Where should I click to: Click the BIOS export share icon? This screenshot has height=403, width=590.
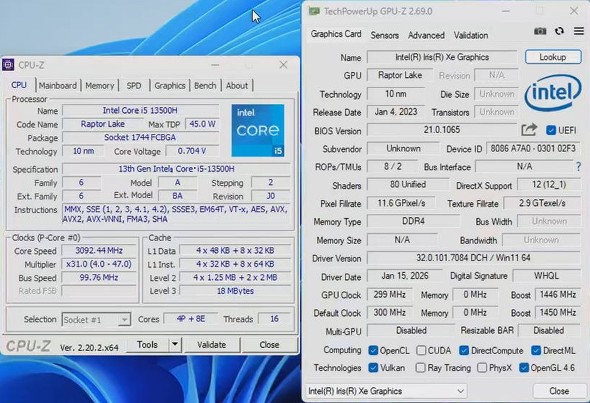click(x=529, y=130)
